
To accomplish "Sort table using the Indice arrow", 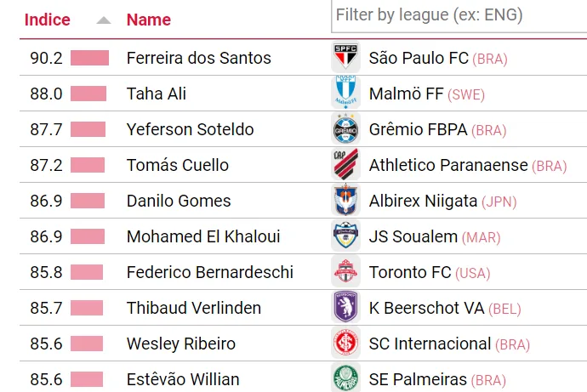I will point(104,20).
